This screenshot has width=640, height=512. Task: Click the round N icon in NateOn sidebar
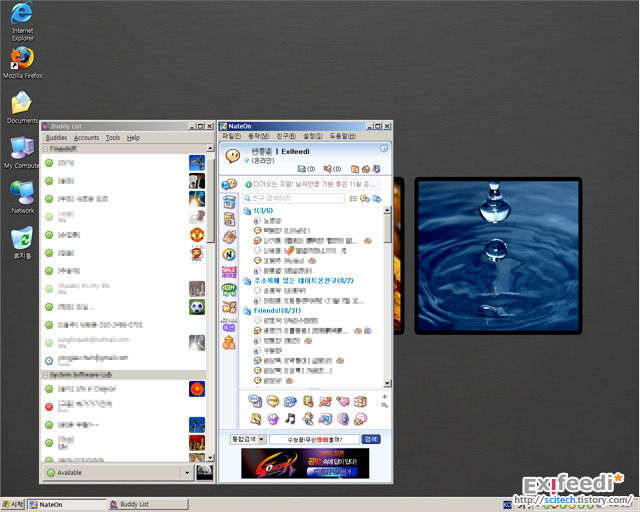[x=229, y=254]
